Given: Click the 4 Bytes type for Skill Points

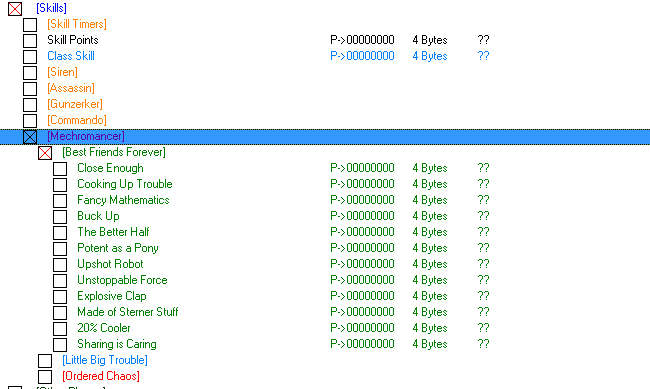Looking at the screenshot, I should click(430, 40).
